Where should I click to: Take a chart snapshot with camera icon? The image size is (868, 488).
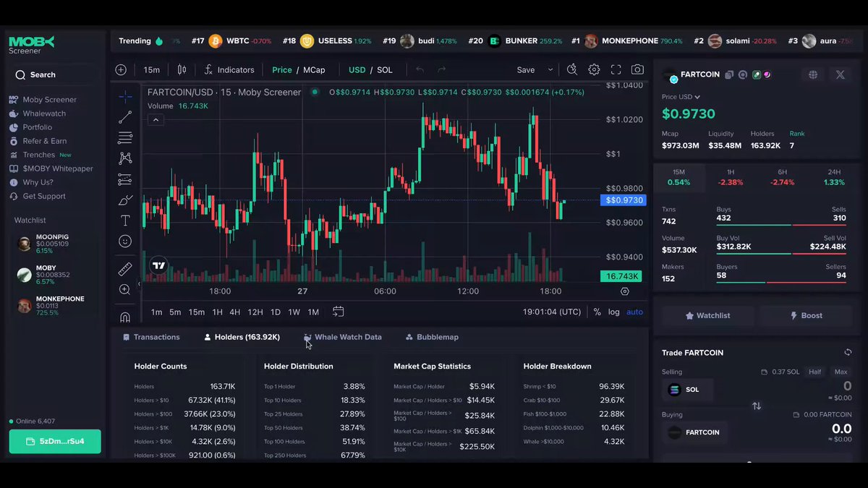tap(637, 69)
